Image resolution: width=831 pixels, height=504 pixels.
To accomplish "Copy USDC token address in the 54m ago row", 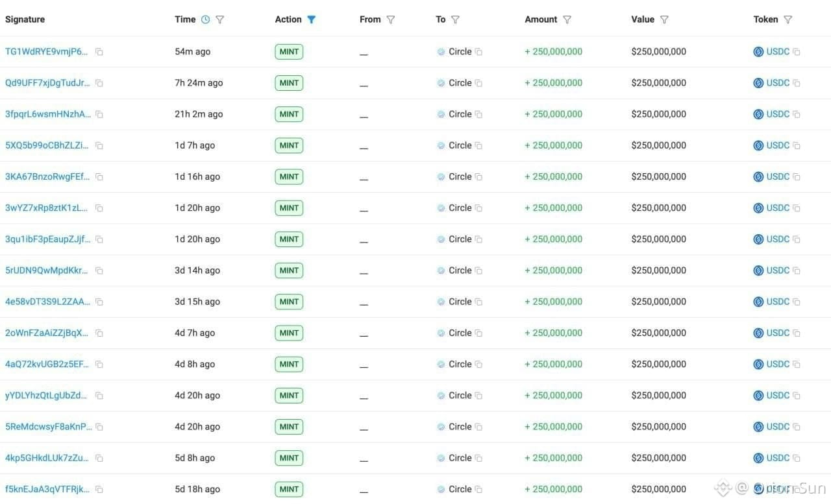I will coord(797,52).
